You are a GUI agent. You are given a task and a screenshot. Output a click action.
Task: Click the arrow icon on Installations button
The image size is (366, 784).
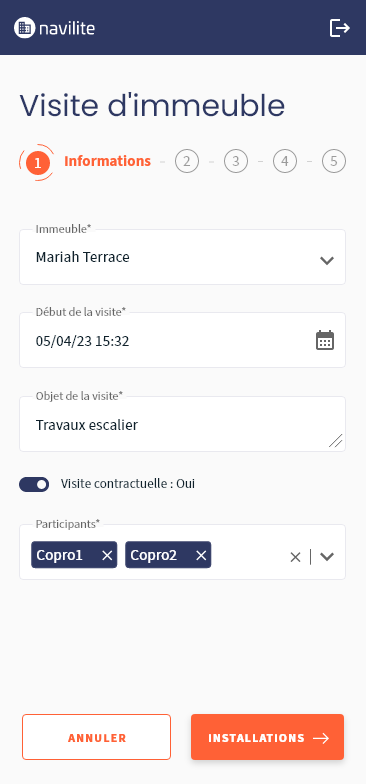tap(321, 738)
